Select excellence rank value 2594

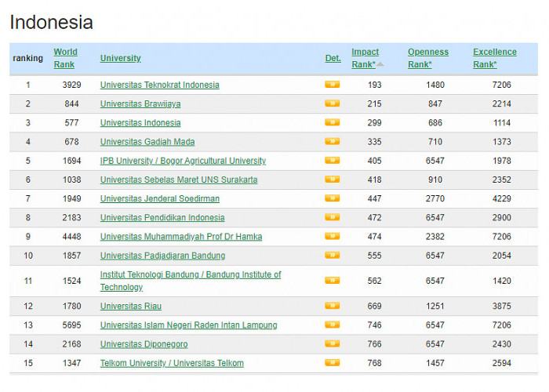[x=502, y=363]
